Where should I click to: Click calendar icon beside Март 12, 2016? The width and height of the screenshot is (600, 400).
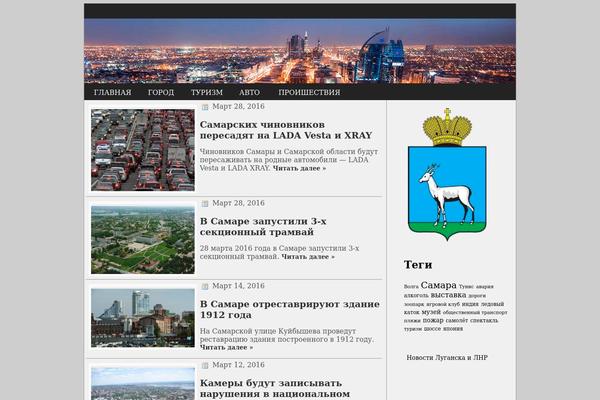(x=205, y=366)
